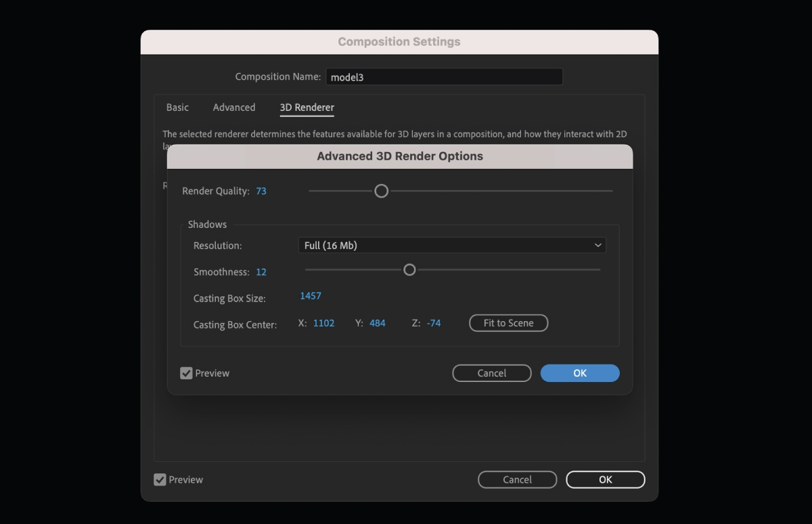Edit Casting Box Center Z value -74
Viewport: 812px width, 524px height.
coord(434,323)
